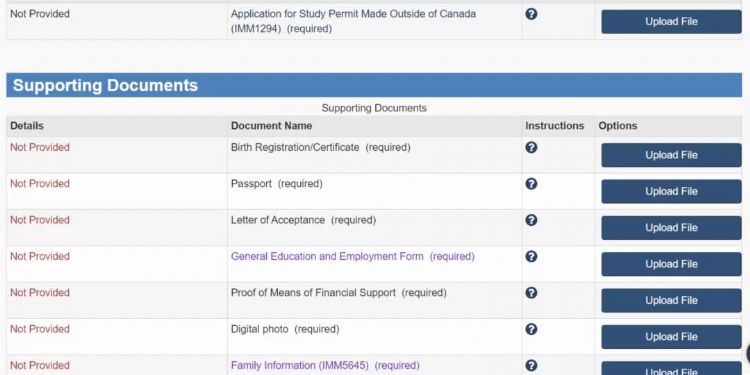Open Family Information (IMM5645) form link
The image size is (750, 375).
[300, 365]
